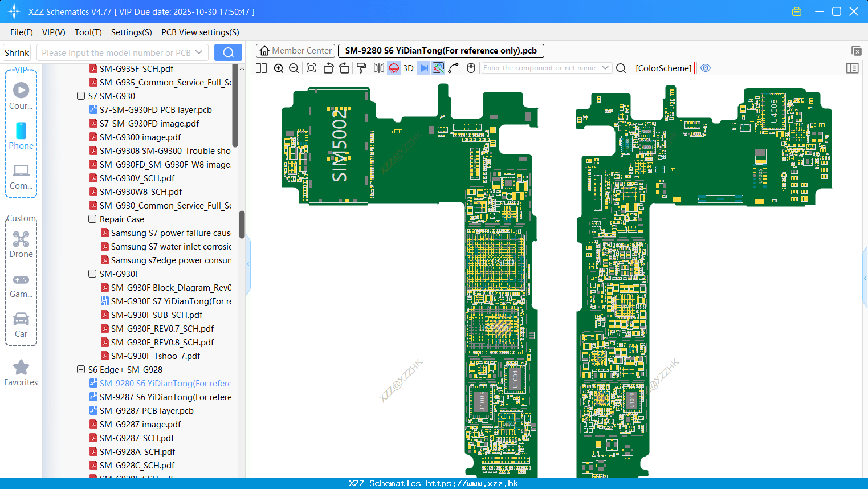This screenshot has width=868, height=489.
Task: Search the entered component name
Action: (x=621, y=68)
